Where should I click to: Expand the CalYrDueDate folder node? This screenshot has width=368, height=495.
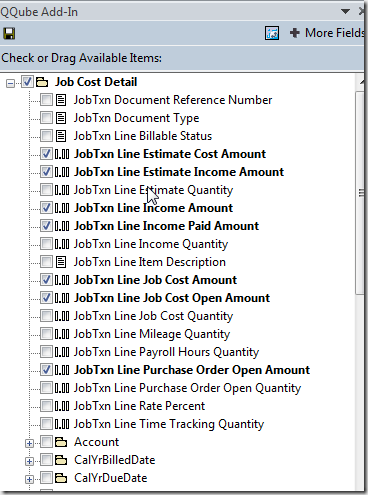pos(29,479)
